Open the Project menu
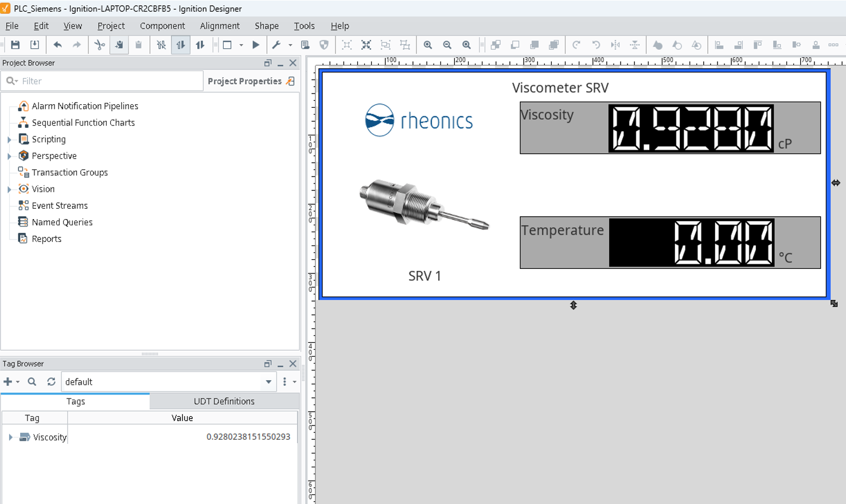This screenshot has height=504, width=846. pos(111,26)
